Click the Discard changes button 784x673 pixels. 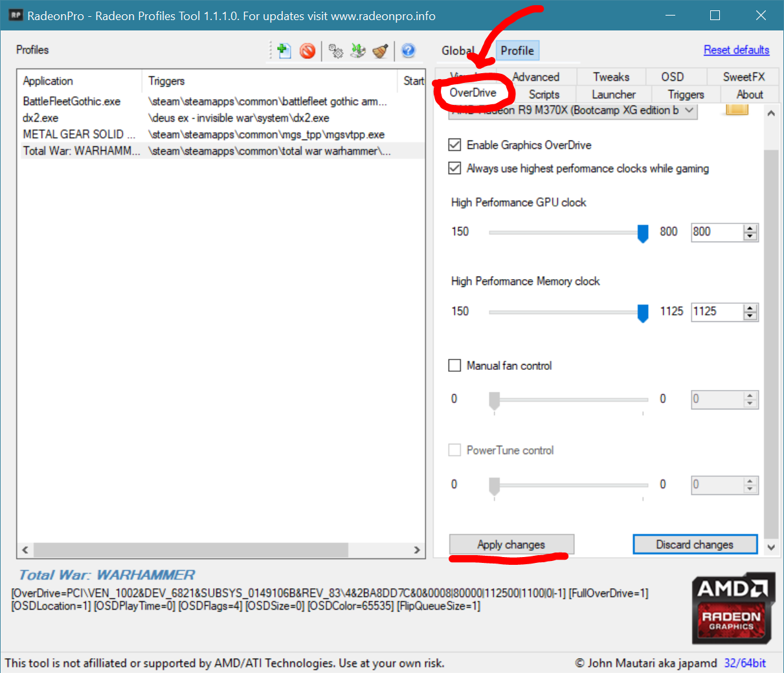pyautogui.click(x=695, y=544)
